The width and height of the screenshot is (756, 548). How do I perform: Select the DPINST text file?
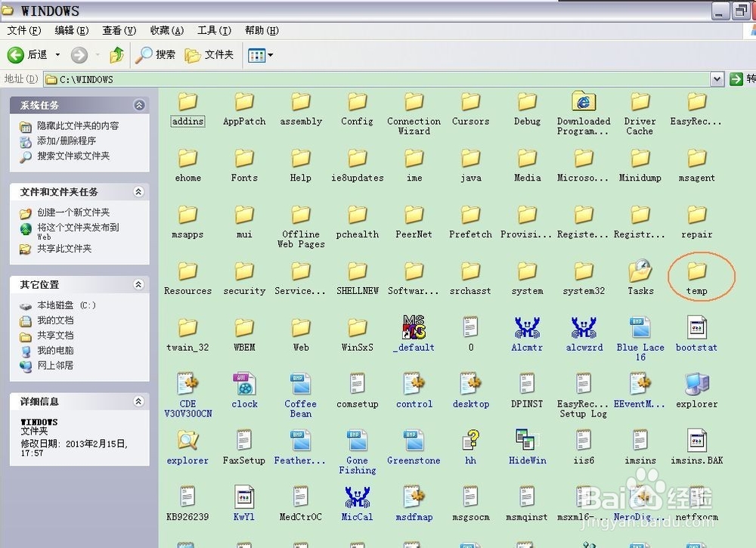528,392
